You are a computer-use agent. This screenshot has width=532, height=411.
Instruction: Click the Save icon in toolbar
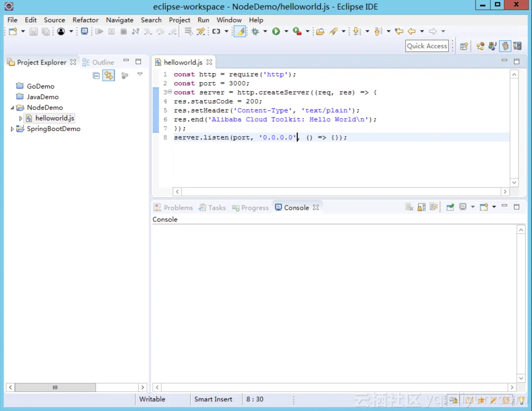coord(33,32)
